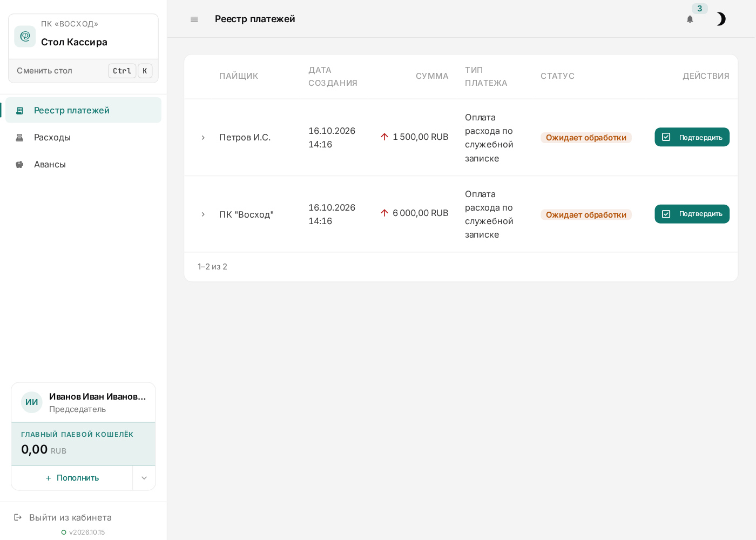
Task: Click the Тип платежа column header
Action: click(x=486, y=76)
